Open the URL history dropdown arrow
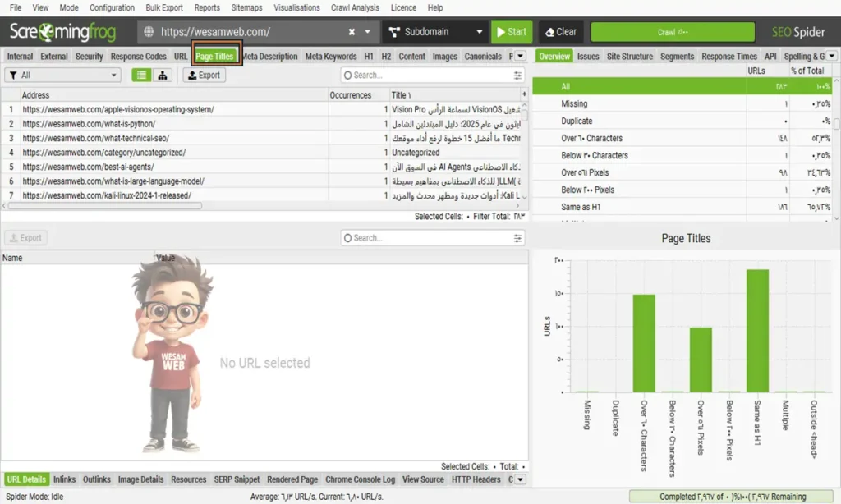The width and height of the screenshot is (841, 504). click(x=367, y=32)
